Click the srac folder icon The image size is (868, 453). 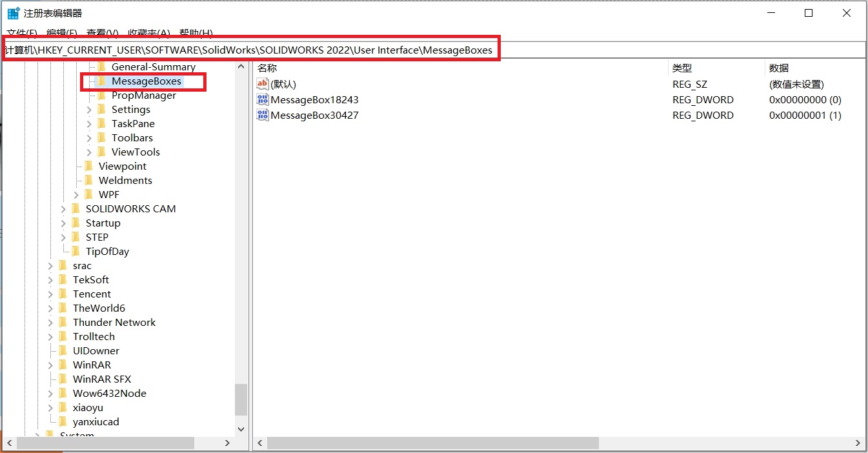63,265
